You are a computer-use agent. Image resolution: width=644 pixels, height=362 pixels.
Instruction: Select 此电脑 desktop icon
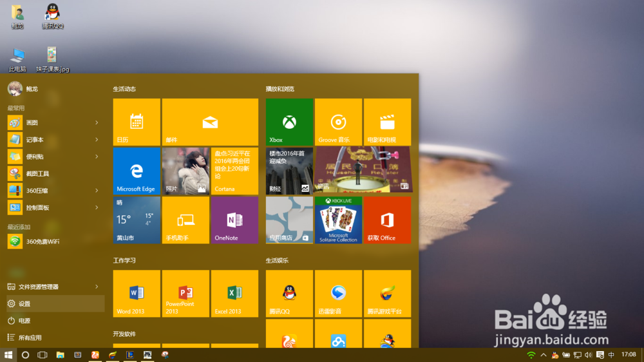coord(17,60)
